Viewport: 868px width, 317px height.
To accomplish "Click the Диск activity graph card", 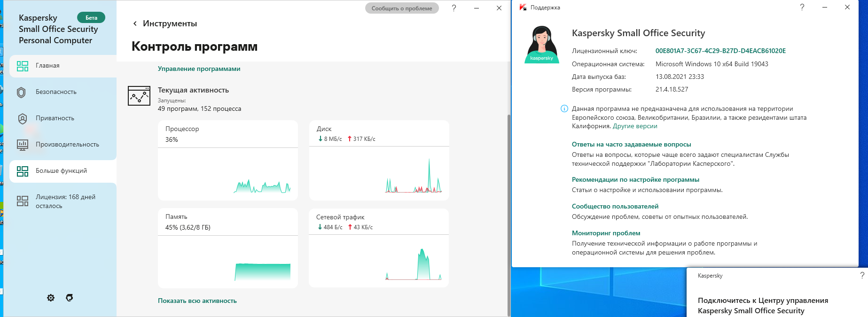I will [x=379, y=160].
